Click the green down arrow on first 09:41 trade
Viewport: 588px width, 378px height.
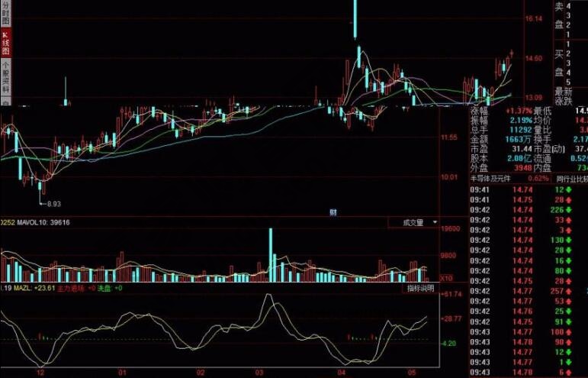point(568,189)
